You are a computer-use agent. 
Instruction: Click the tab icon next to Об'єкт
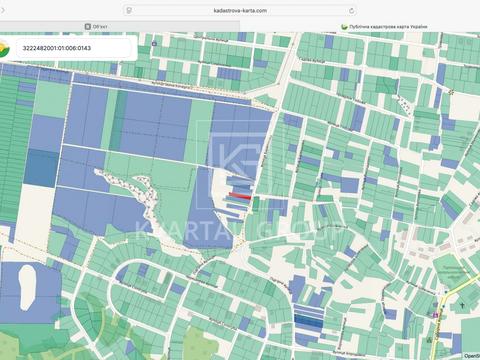[x=88, y=26]
